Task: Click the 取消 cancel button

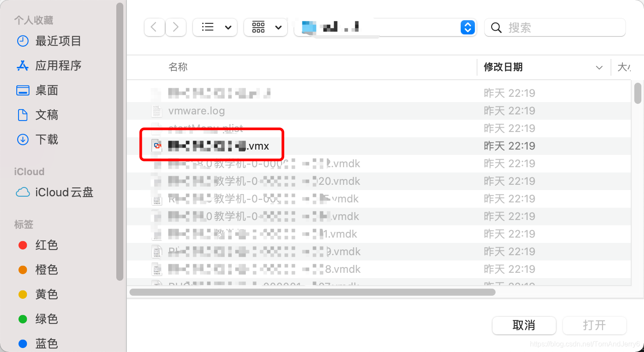Action: click(x=524, y=325)
